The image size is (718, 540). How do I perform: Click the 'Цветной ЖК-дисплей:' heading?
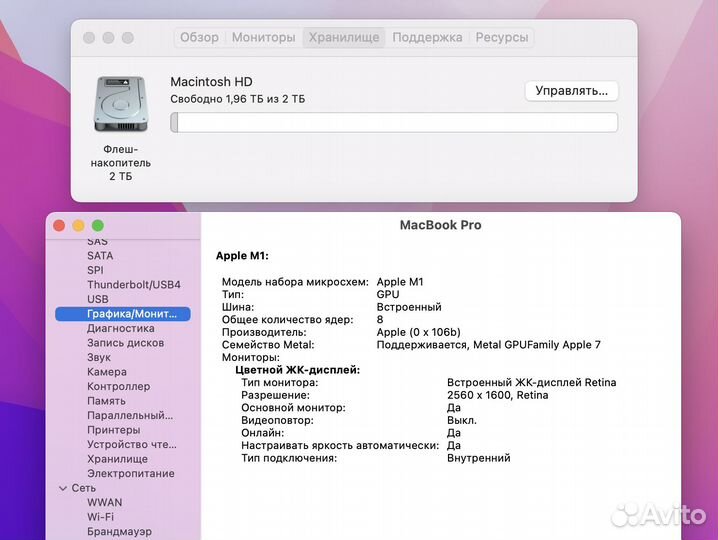(x=298, y=370)
